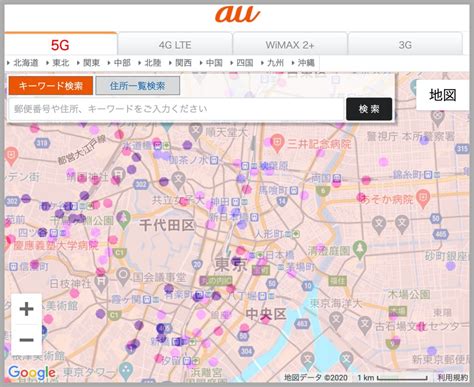Click the 東京 station label

231,265
